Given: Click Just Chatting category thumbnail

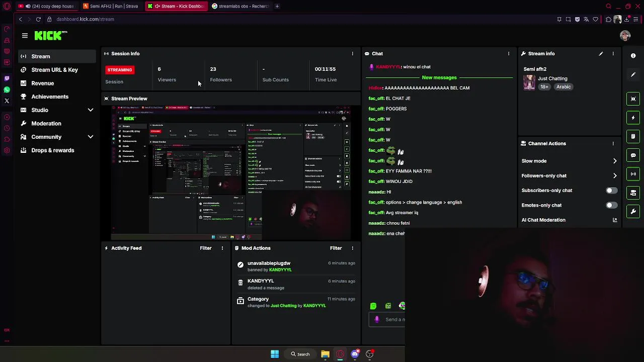Looking at the screenshot, I should [529, 82].
